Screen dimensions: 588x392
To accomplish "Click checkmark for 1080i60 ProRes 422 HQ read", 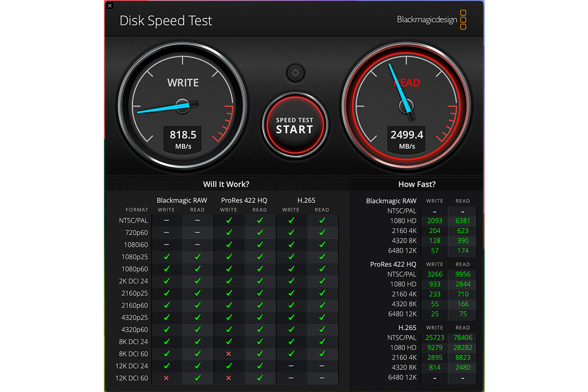I will tap(260, 245).
